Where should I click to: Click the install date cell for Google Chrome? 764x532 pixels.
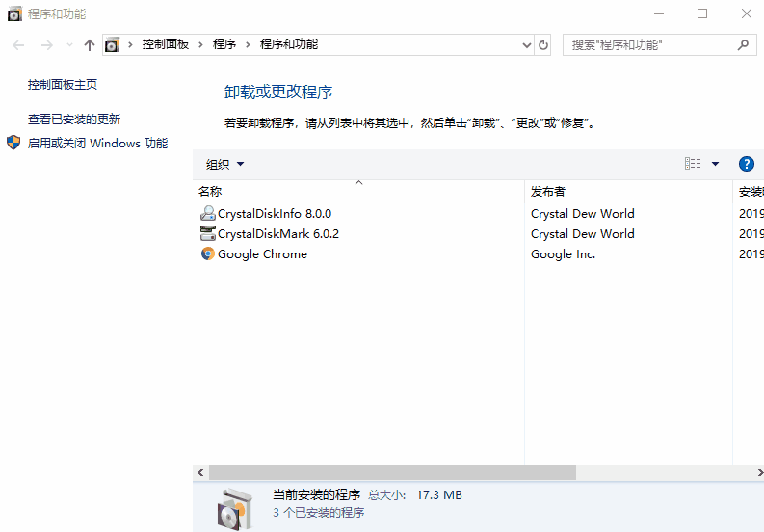[751, 254]
